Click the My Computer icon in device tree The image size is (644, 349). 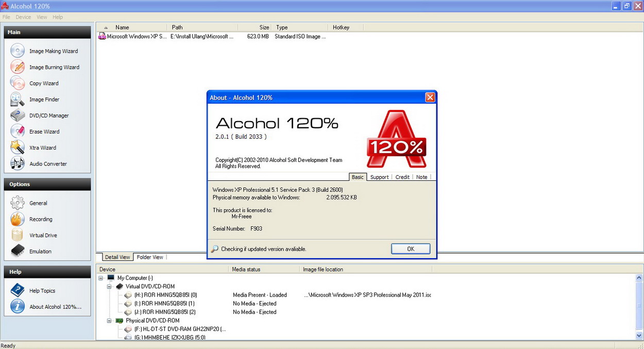(x=111, y=278)
